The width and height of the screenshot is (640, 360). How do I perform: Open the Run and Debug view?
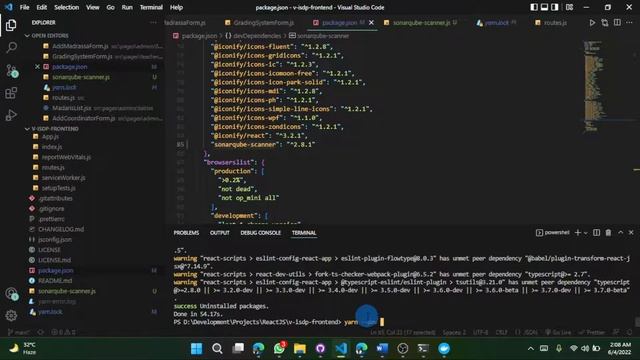[11, 115]
